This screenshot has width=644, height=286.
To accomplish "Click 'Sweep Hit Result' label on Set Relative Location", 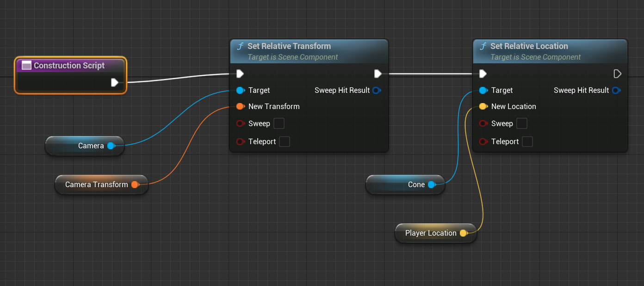I will (582, 90).
